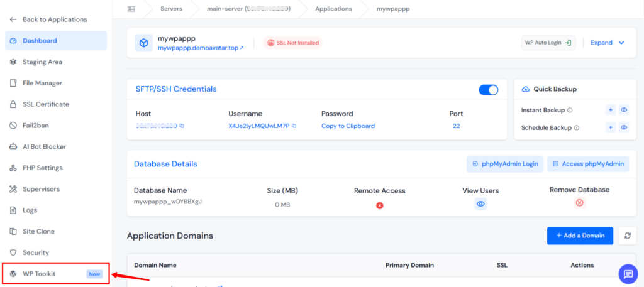Click Copy to Clipboard password link

348,126
